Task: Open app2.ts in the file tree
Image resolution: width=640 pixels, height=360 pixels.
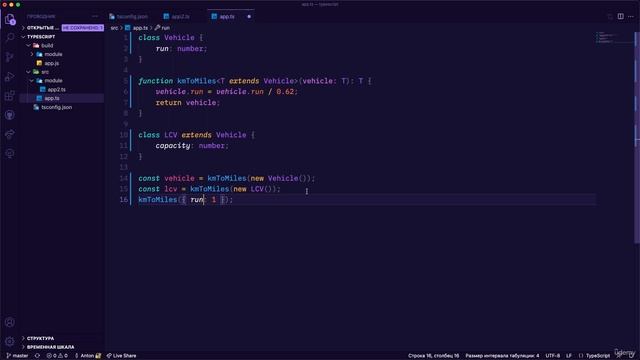Action: tap(56, 89)
